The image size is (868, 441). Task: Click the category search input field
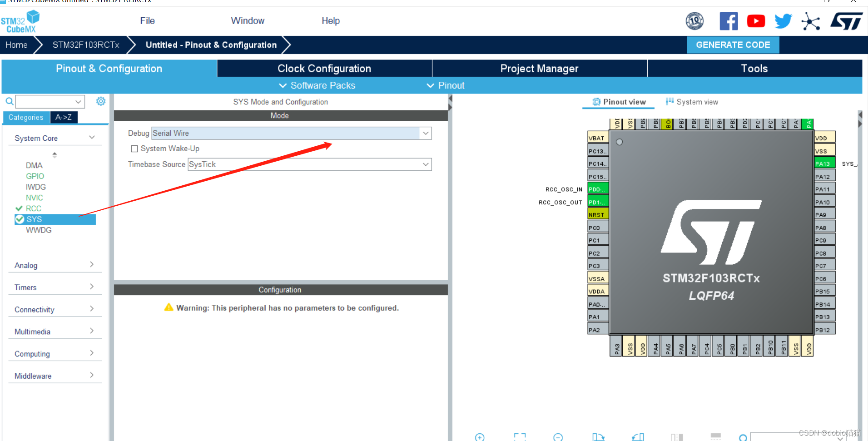point(45,101)
